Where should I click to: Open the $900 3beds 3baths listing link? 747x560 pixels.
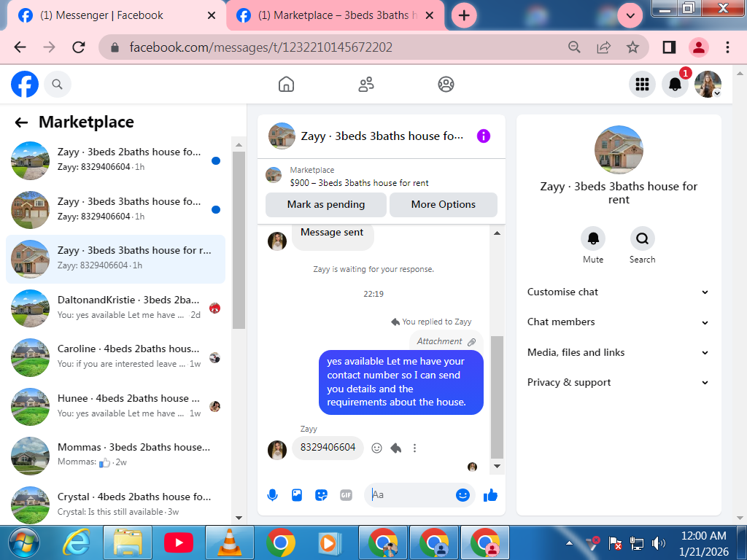click(x=359, y=183)
